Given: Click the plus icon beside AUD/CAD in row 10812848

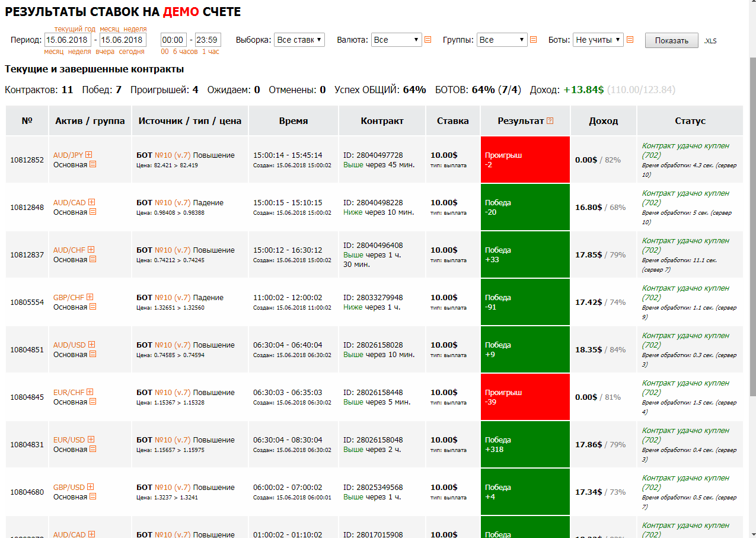Looking at the screenshot, I should click(91, 202).
